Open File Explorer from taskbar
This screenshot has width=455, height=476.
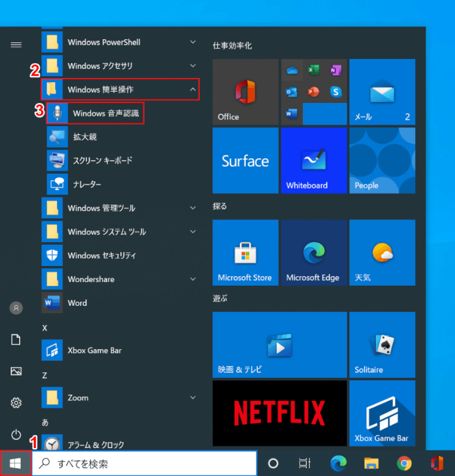point(371,464)
